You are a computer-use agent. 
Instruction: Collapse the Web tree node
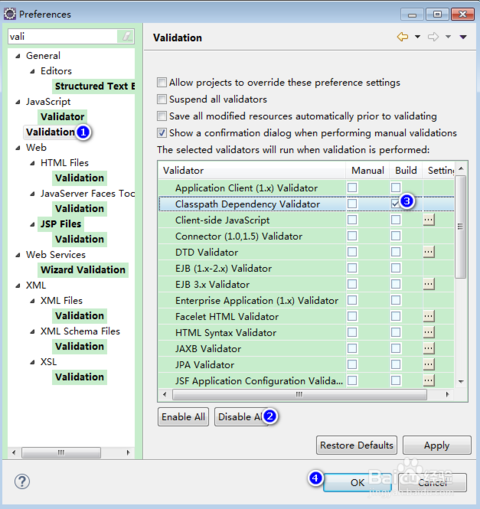[18, 148]
